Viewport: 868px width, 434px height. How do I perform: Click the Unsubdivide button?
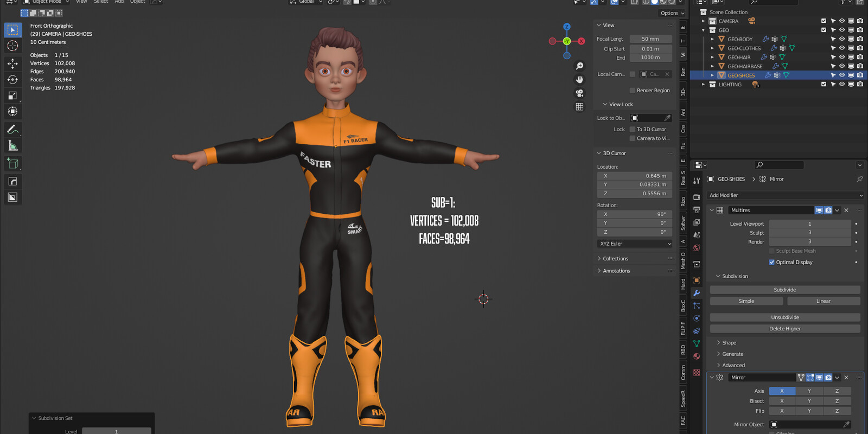click(785, 317)
